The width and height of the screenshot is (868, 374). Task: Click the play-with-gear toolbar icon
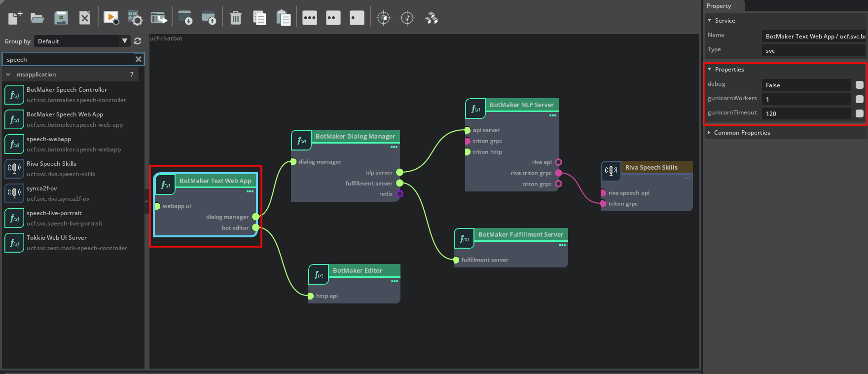click(x=111, y=18)
